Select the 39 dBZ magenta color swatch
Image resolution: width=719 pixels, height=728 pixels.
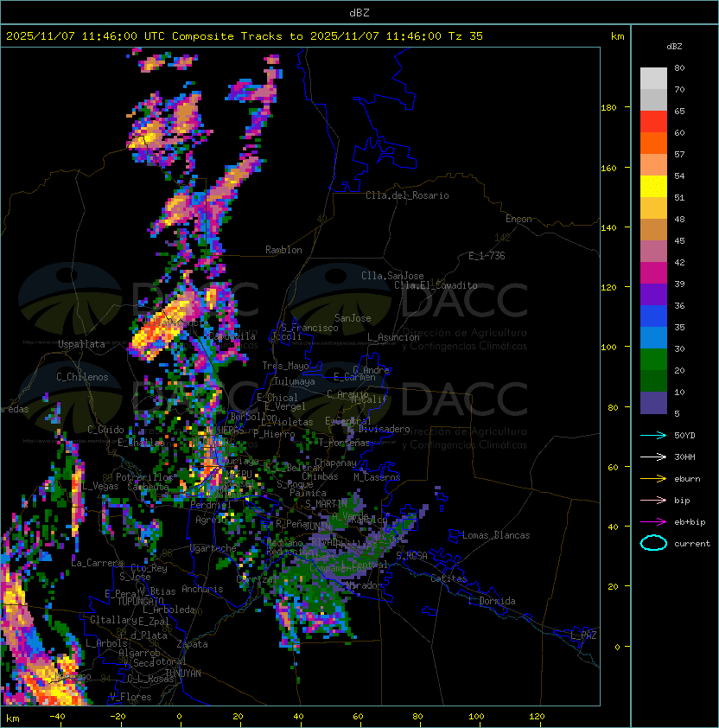(653, 273)
